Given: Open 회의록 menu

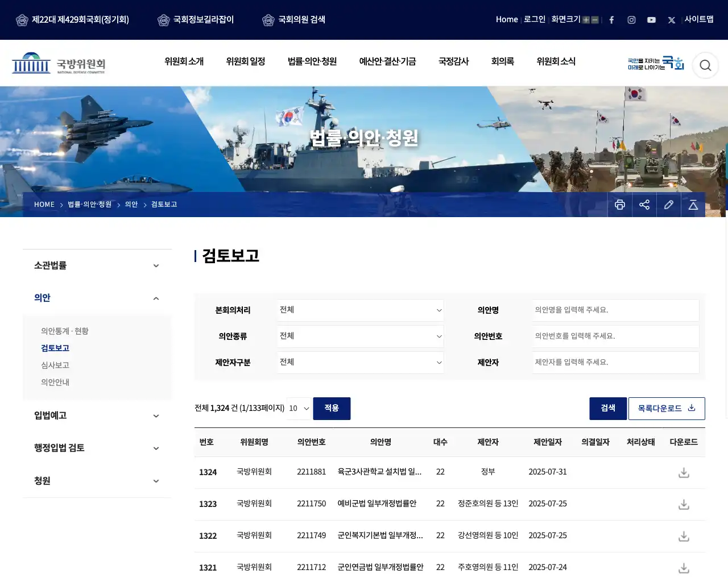Looking at the screenshot, I should tap(503, 61).
